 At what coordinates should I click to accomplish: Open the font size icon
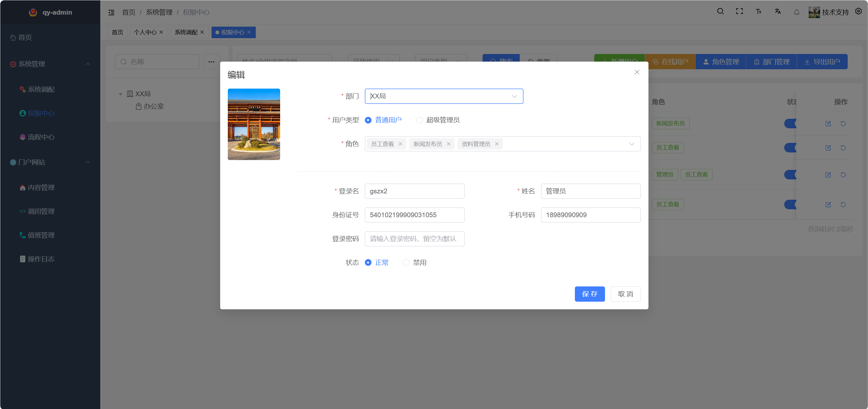(x=759, y=12)
